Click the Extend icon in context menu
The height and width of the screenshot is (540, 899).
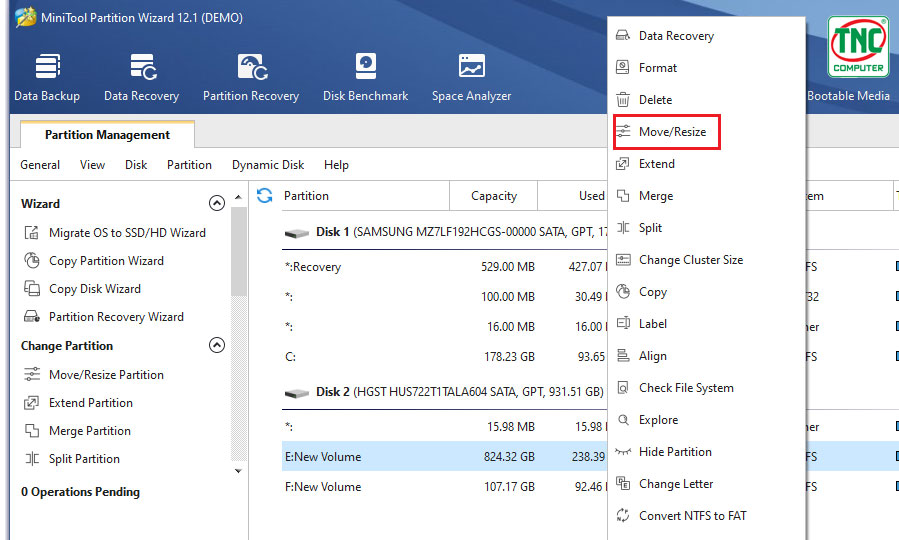coord(623,164)
